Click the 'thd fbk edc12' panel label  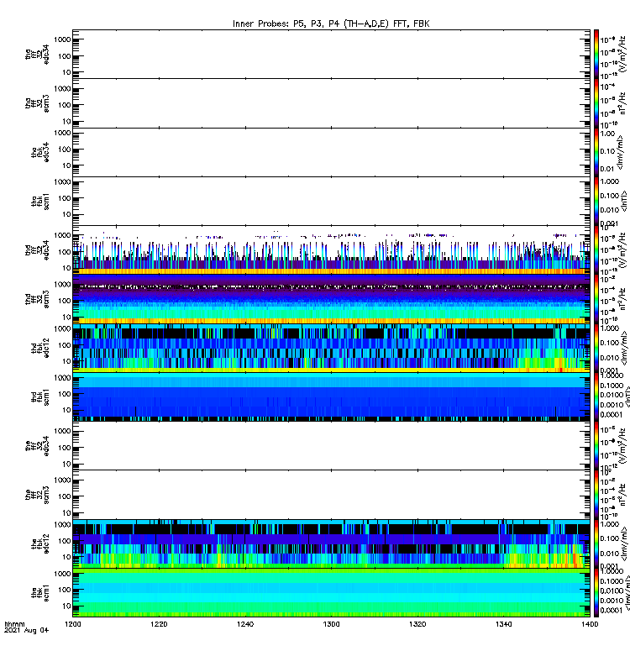click(39, 348)
